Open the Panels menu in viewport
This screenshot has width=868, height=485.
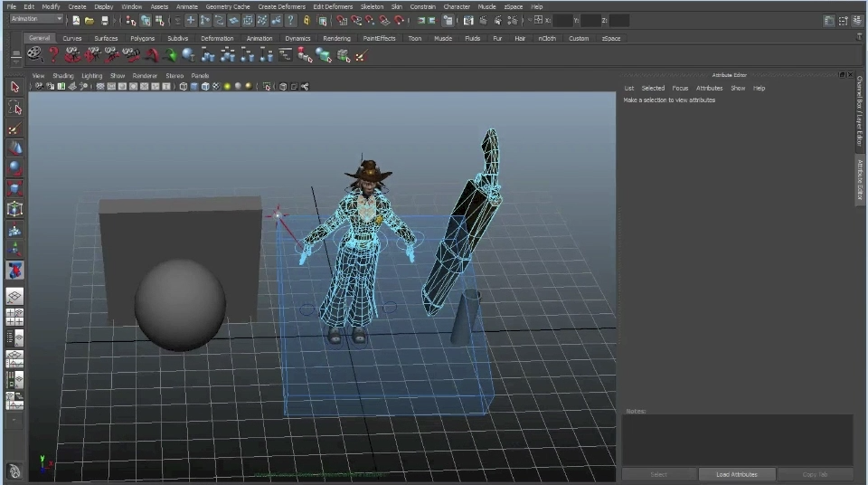pyautogui.click(x=200, y=75)
